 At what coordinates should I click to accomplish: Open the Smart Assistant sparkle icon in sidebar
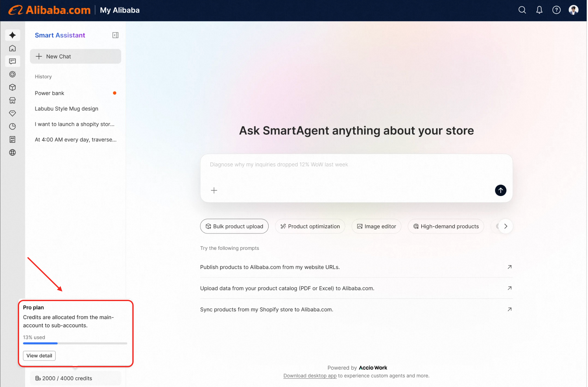(x=12, y=35)
